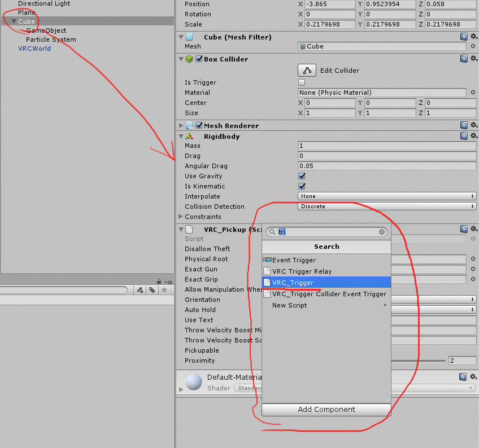Click the Mesh object picker circle

tap(473, 46)
